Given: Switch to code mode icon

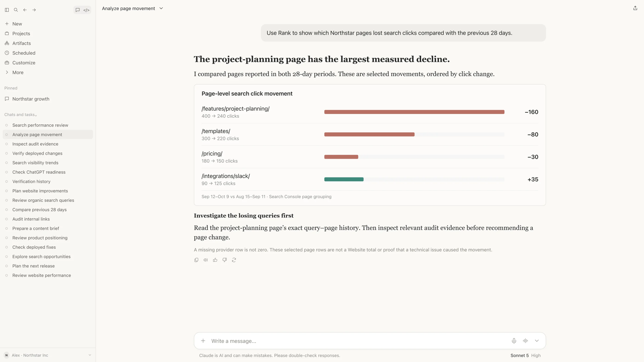Looking at the screenshot, I should [x=86, y=10].
